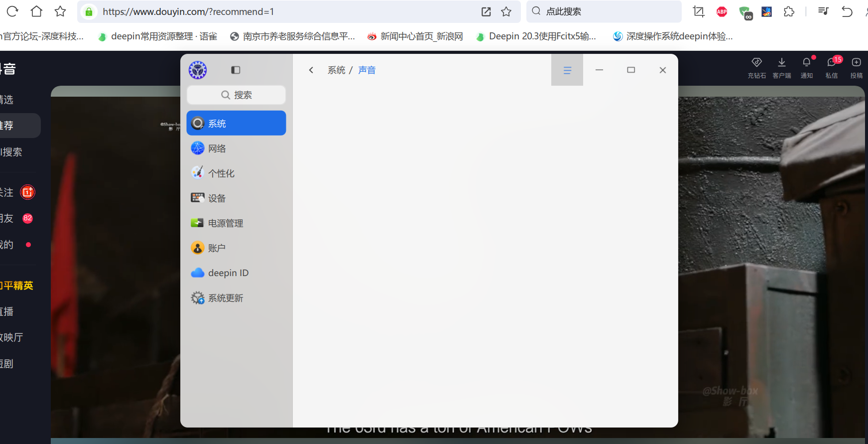Open the music playlist icon in browser toolbar
This screenshot has height=444, width=868.
[x=823, y=11]
